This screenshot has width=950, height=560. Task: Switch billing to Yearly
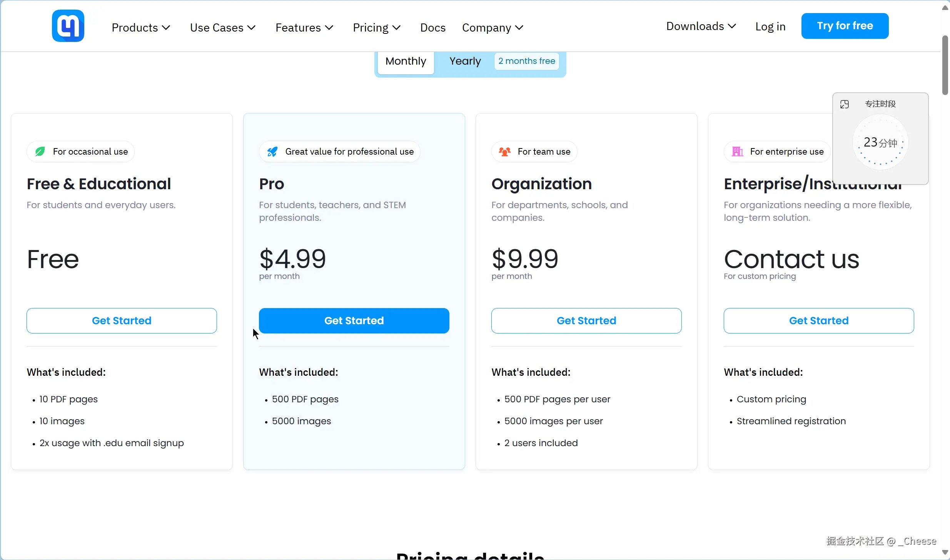465,62
